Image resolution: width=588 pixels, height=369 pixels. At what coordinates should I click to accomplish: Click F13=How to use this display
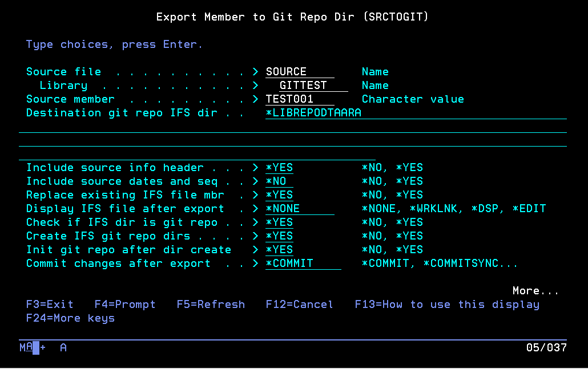tap(447, 304)
